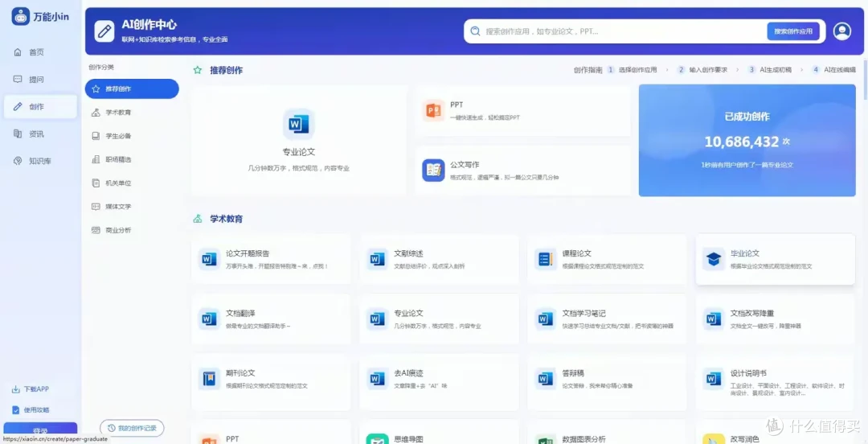The height and width of the screenshot is (444, 868).
Task: Click guide step 2 输入创作要求
Action: click(702, 70)
